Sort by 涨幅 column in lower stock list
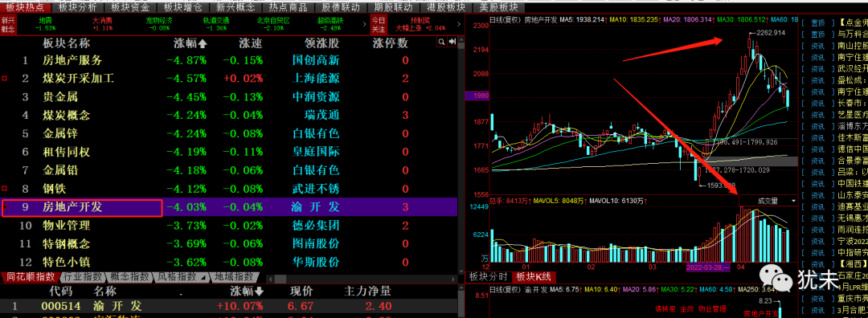Image resolution: width=868 pixels, height=318 pixels. click(247, 291)
